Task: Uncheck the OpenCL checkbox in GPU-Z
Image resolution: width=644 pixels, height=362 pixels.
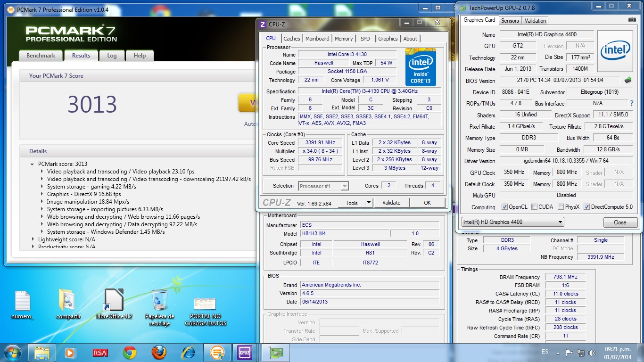Action: [504, 207]
